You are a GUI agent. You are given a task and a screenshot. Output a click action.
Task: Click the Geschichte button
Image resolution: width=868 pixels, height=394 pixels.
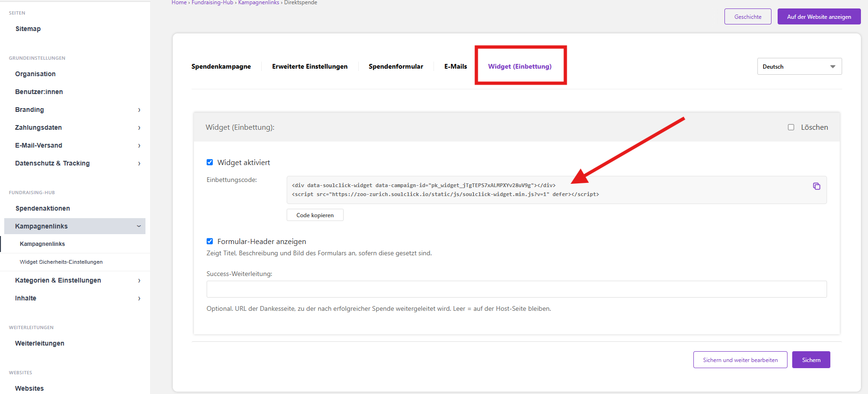[747, 16]
